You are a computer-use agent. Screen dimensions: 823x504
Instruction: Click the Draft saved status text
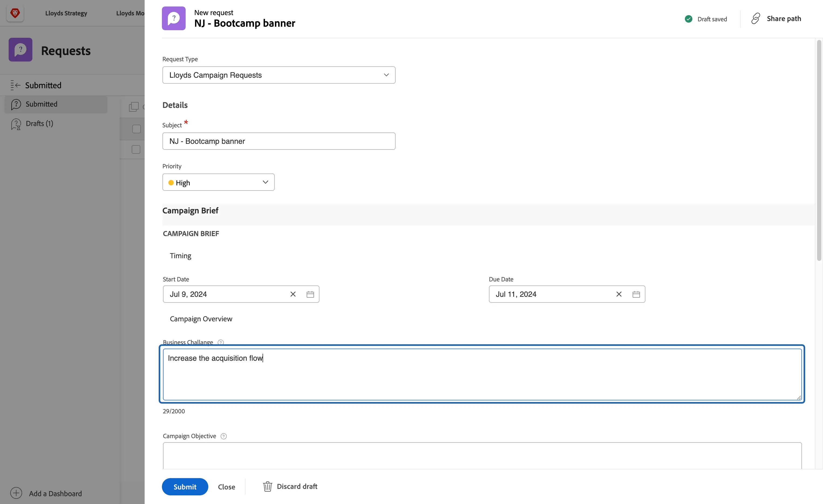pos(712,19)
